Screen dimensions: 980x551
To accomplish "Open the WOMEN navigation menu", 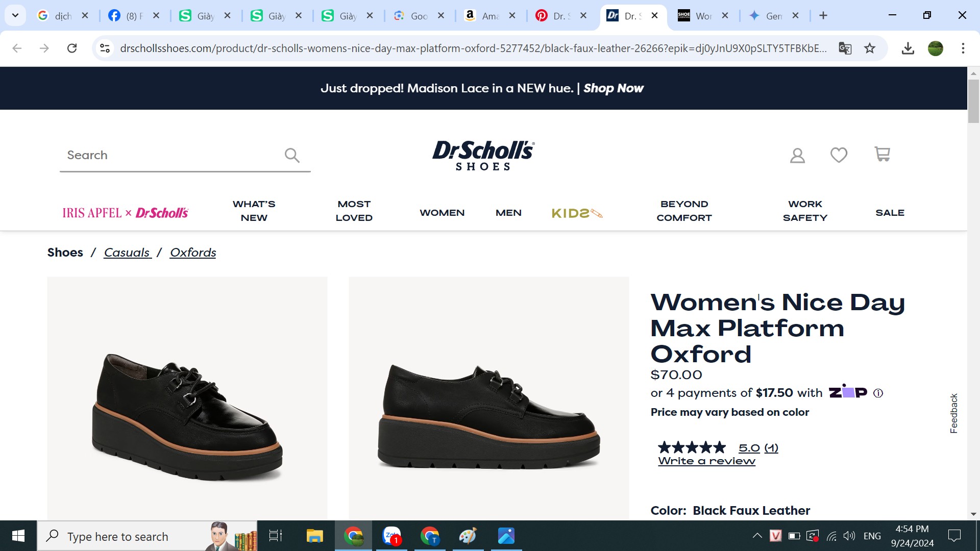I will pyautogui.click(x=442, y=213).
